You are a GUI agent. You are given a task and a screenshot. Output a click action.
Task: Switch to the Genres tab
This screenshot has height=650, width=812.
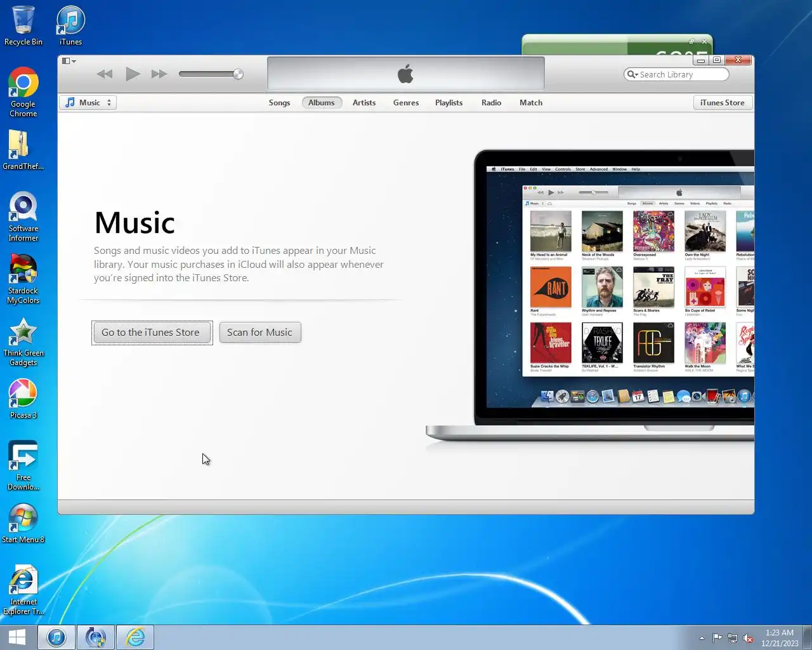(406, 103)
